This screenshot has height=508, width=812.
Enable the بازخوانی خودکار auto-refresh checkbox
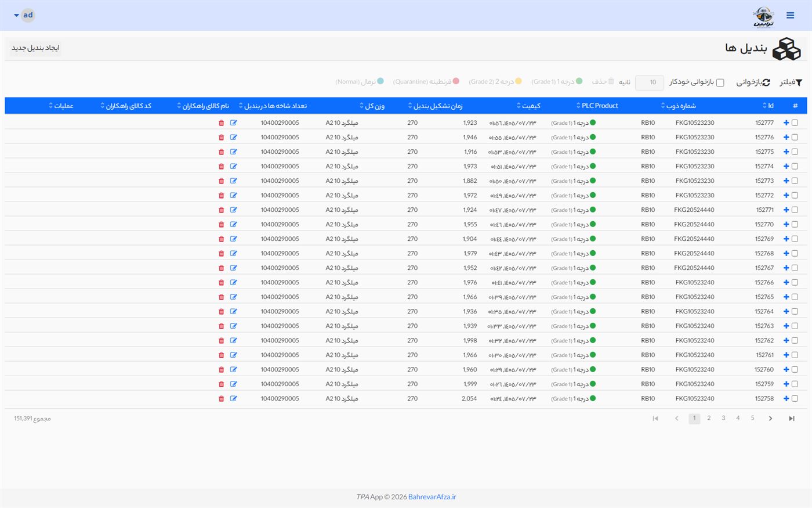720,82
